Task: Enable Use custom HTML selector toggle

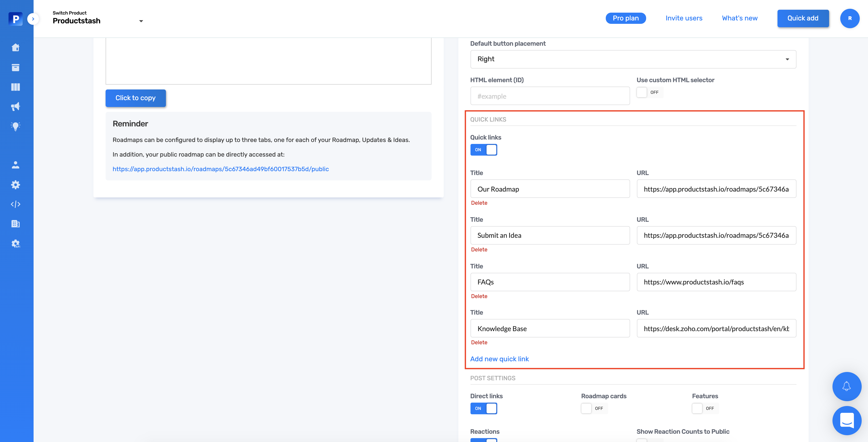Action: pos(649,92)
